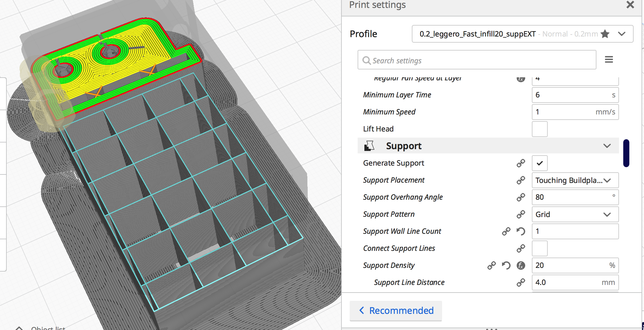
Task: Close the Print settings panel
Action: 630,5
